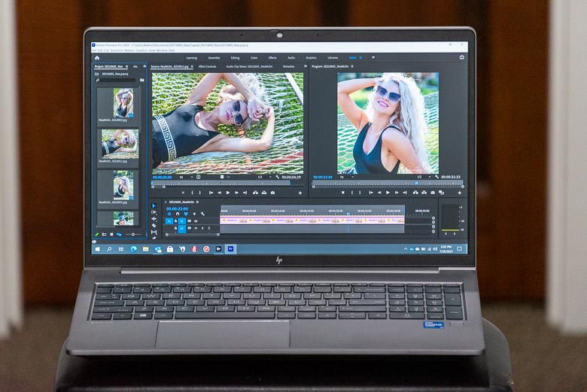Open Source monitor settings wrench

pos(277,177)
